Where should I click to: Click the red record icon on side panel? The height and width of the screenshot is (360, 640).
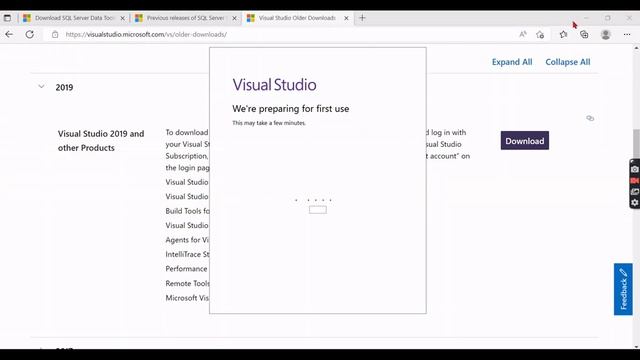[x=635, y=180]
